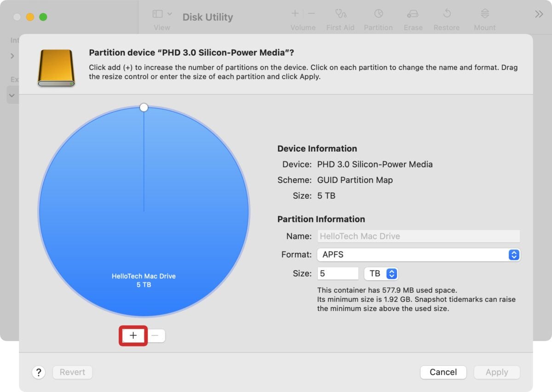Click the Add Volume plus icon
552x392 pixels.
pos(294,13)
